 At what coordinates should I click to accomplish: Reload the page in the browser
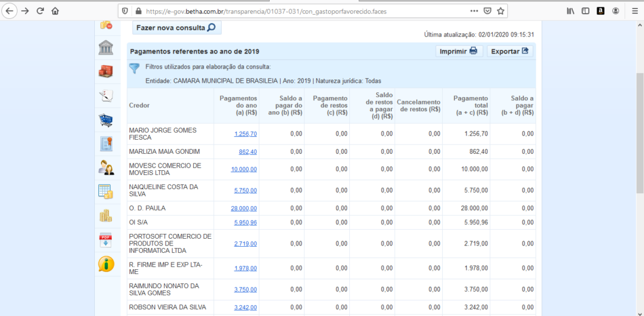[x=40, y=11]
